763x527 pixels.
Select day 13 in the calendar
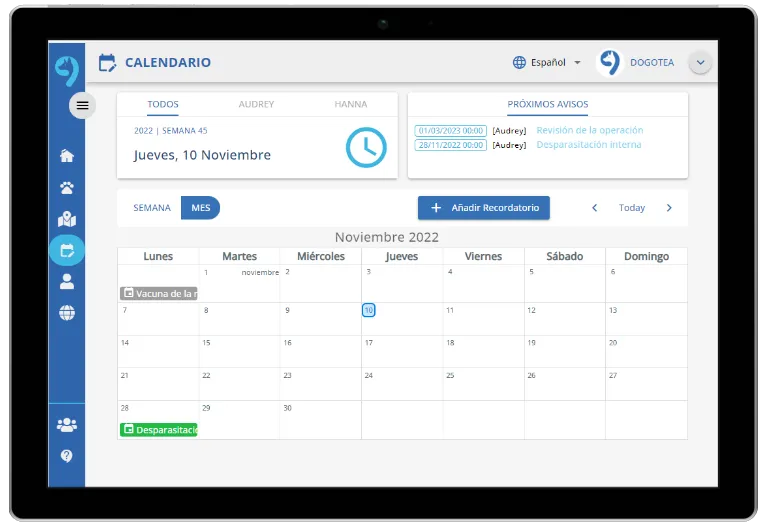click(646, 319)
